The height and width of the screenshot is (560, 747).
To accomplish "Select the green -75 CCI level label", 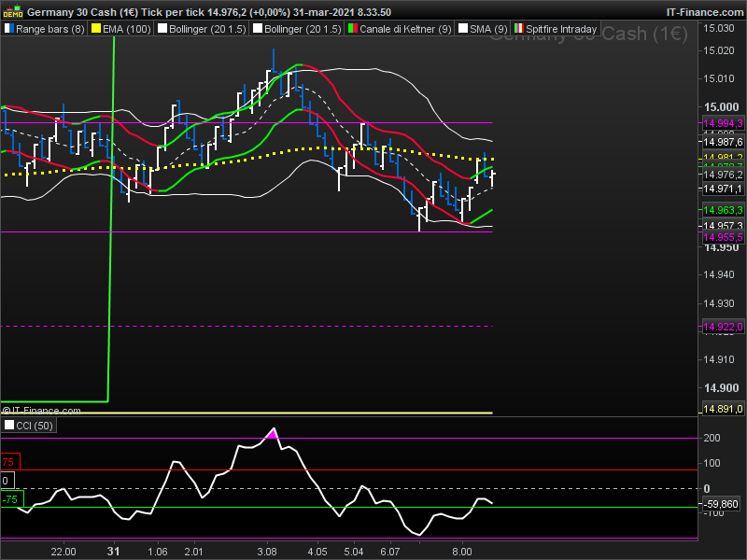I will (10, 499).
